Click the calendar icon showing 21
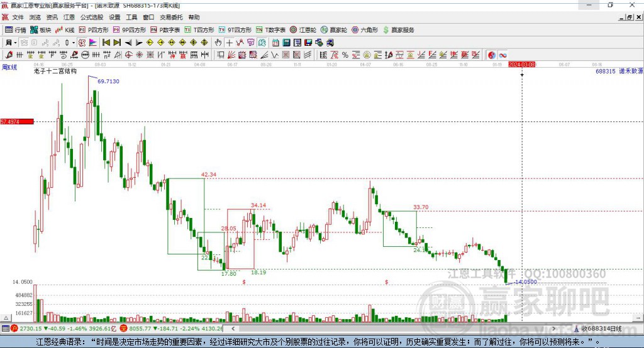This screenshot has height=348, width=644. click(x=275, y=43)
